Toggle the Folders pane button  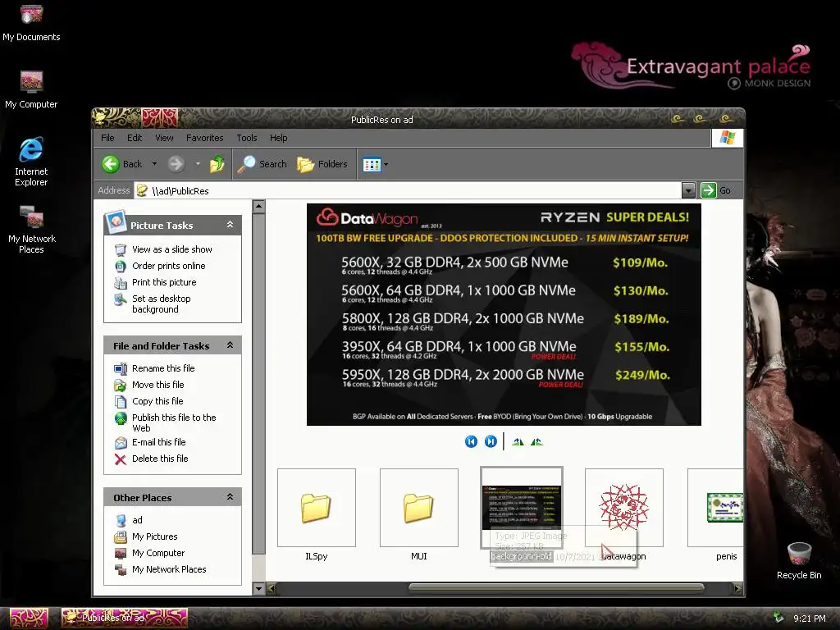(322, 164)
